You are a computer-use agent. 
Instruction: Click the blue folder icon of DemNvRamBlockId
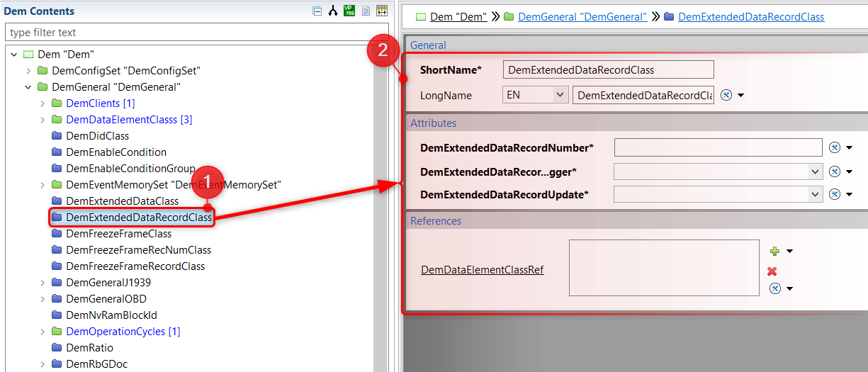pos(57,315)
